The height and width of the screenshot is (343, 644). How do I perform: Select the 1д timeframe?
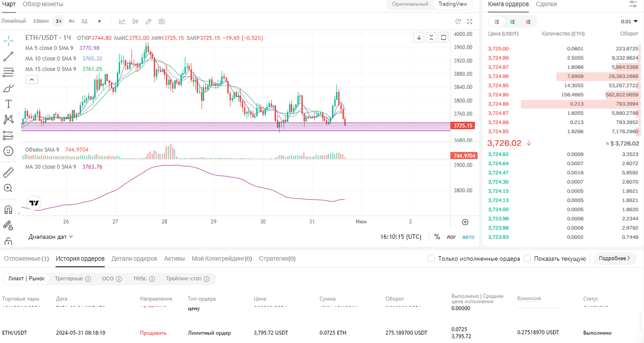click(x=84, y=21)
